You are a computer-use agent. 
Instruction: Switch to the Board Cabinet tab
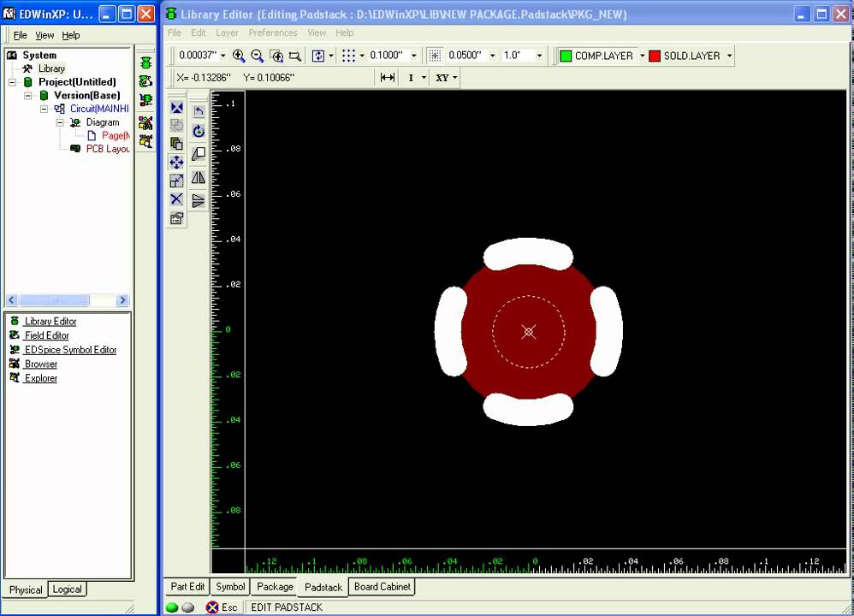383,587
